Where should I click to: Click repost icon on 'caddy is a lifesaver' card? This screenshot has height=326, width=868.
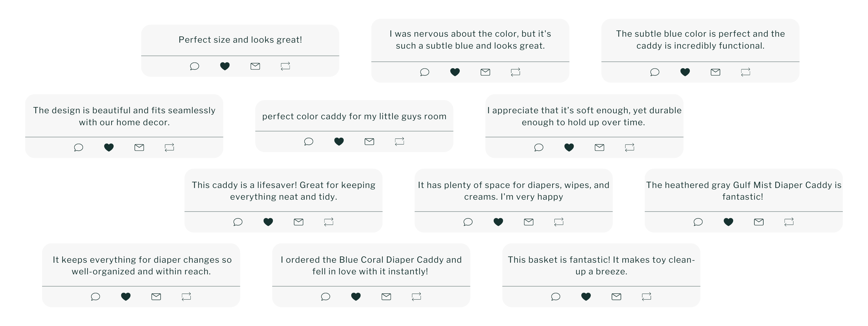pos(328,222)
